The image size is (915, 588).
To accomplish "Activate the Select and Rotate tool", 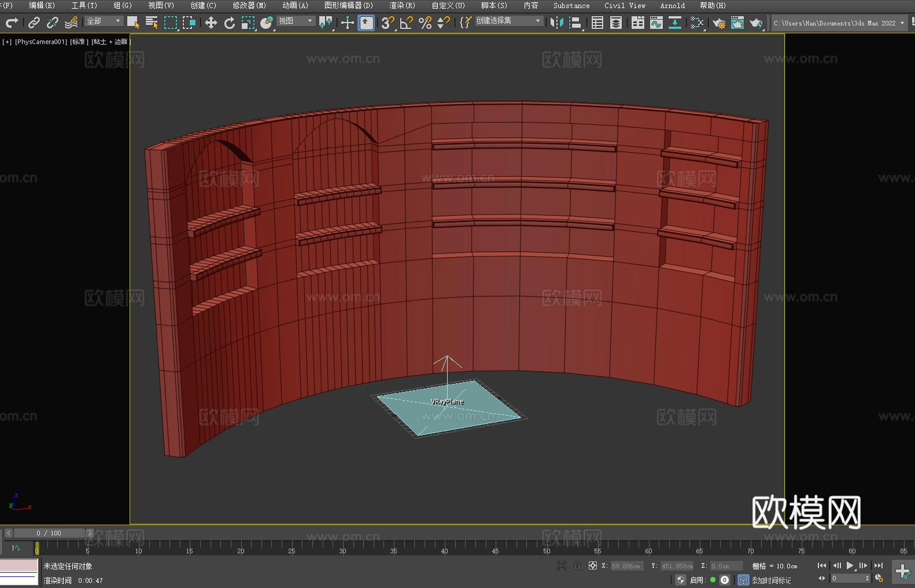I will coord(229,23).
